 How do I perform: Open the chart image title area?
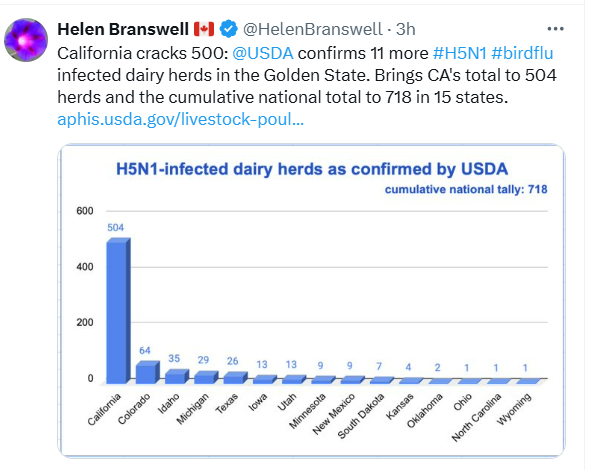coord(312,169)
